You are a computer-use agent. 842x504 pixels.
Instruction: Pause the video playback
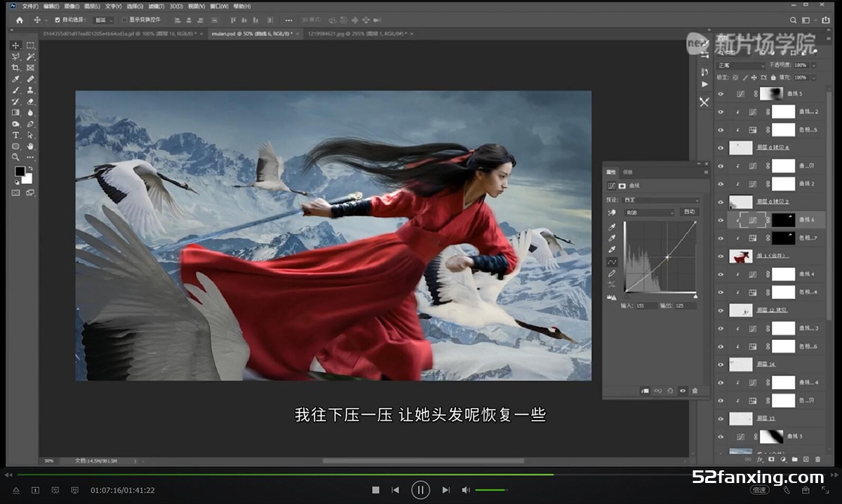coord(420,490)
